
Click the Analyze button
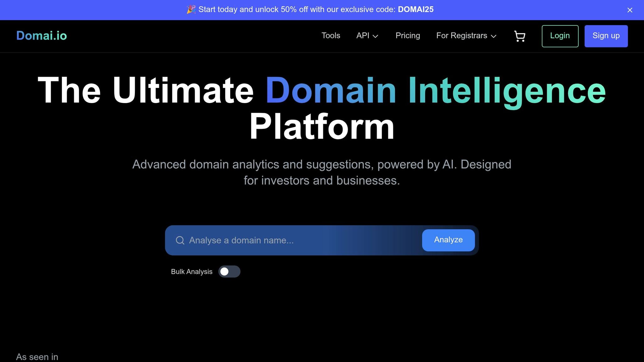tap(448, 240)
